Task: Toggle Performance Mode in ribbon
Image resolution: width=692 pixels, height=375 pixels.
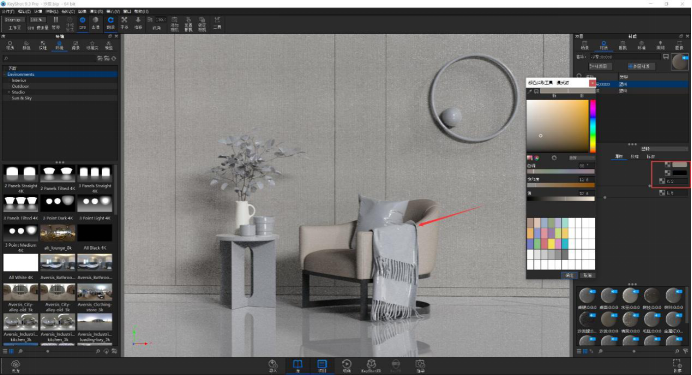Action: 70,24
